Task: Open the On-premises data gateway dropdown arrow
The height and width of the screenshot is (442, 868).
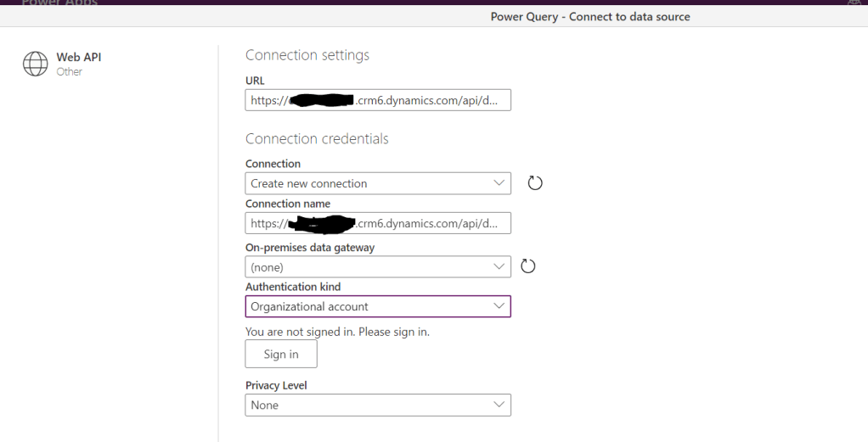Action: 499,266
